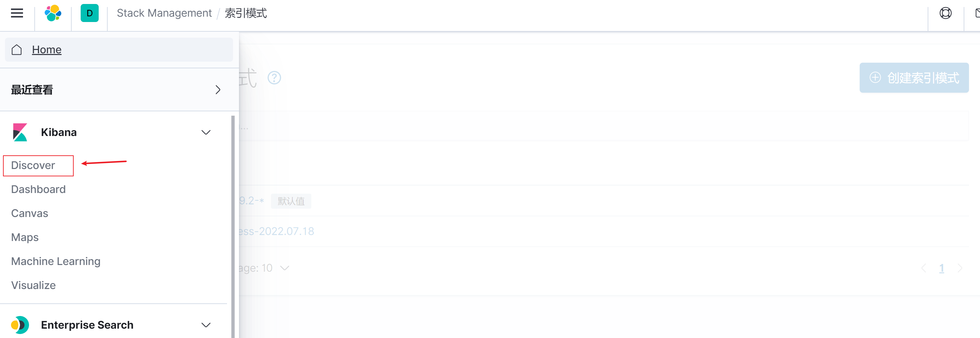980x338 pixels.
Task: Click the sidebar vertical scrollbar
Action: coord(233,225)
